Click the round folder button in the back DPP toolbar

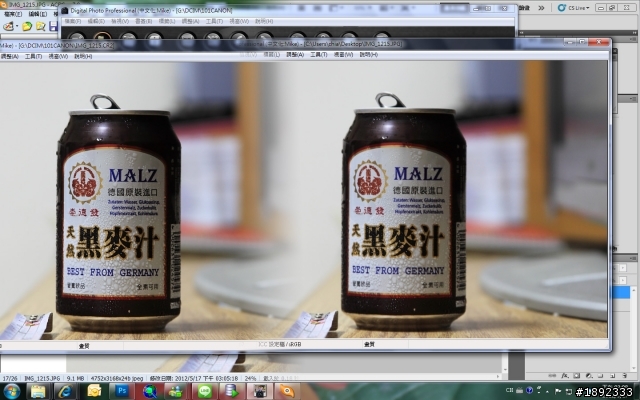point(102,36)
